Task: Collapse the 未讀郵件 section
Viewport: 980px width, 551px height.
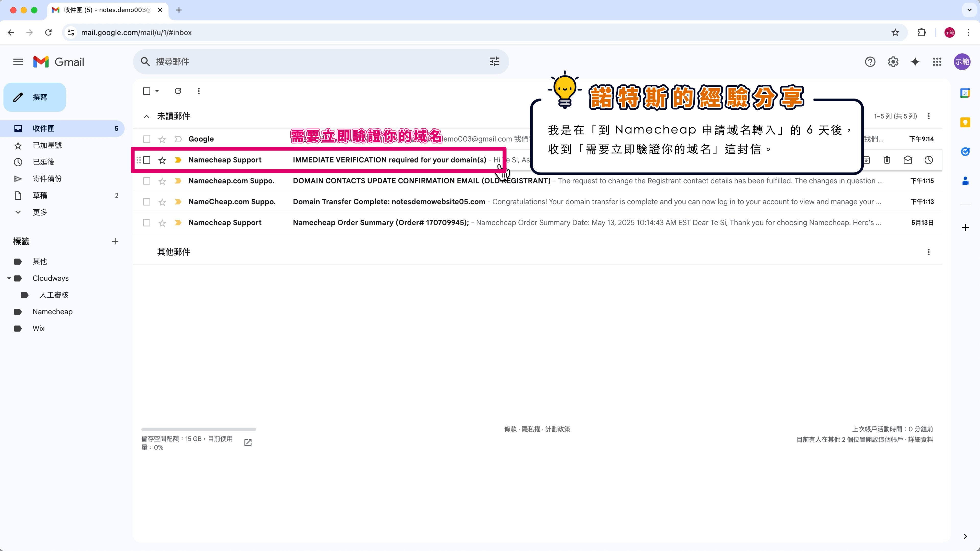Action: pos(146,116)
